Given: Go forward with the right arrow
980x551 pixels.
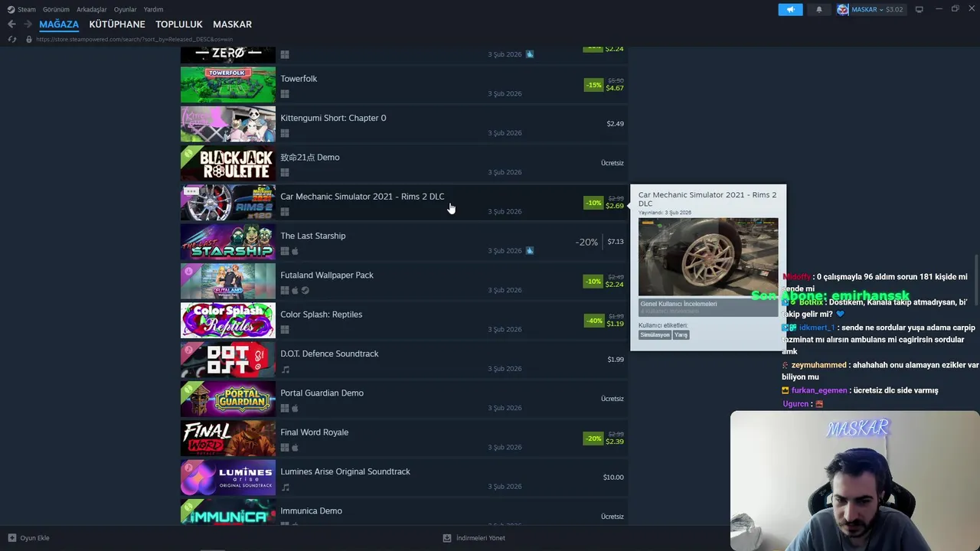Looking at the screenshot, I should point(28,24).
